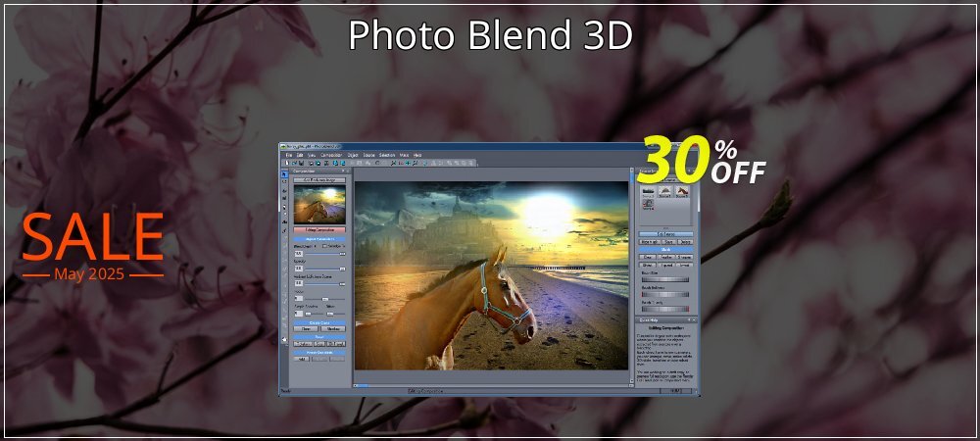
Task: Click the Get Background Image button
Action: pos(319,180)
